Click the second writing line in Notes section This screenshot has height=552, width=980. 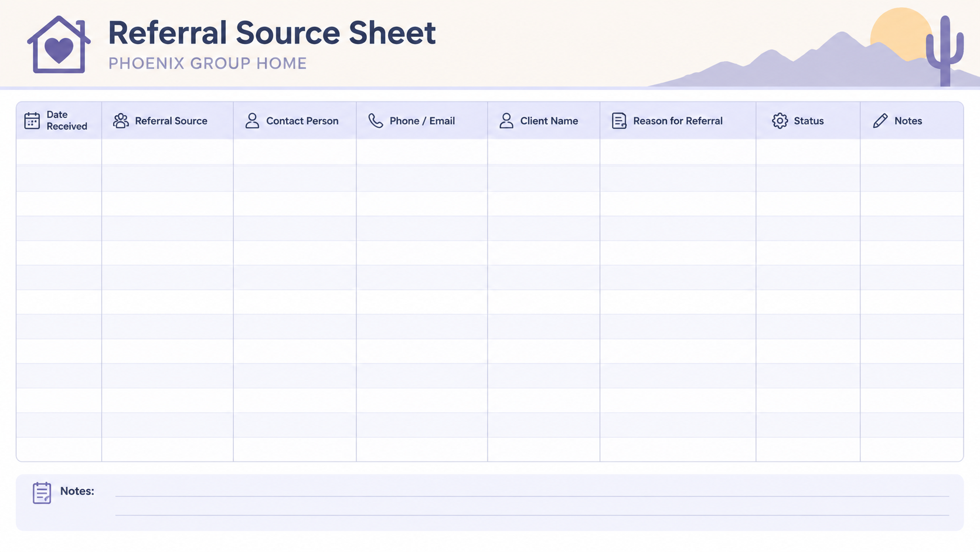coord(532,515)
